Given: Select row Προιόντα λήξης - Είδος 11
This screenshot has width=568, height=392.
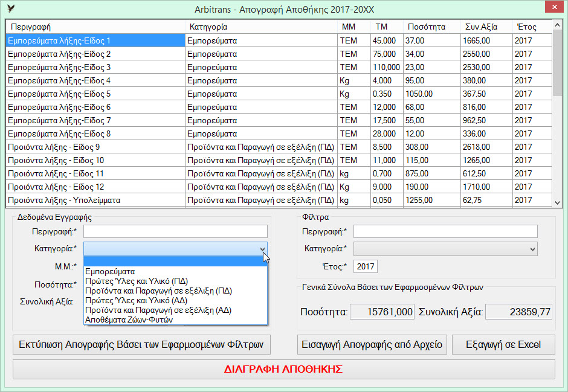Looking at the screenshot, I should click(279, 174).
